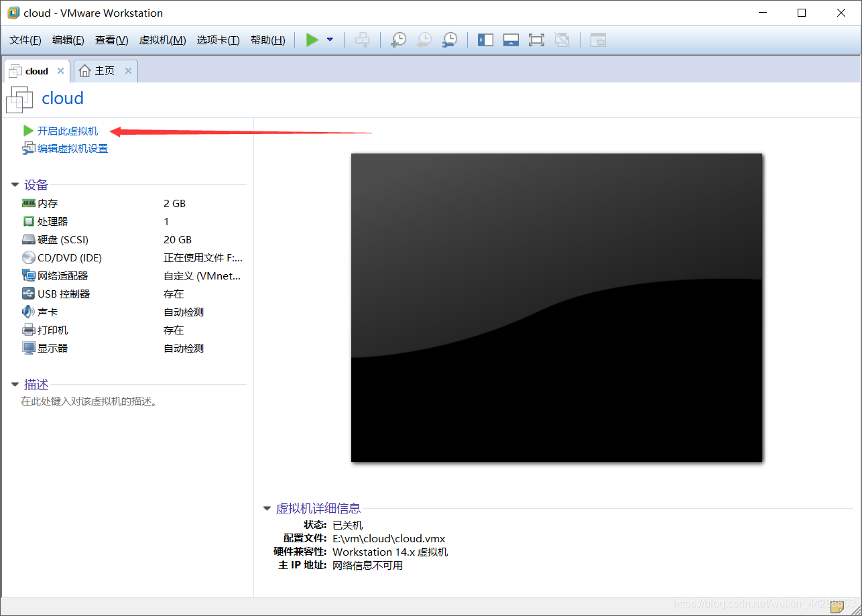
Task: Toggle the thumbnail bar view icon
Action: [511, 40]
